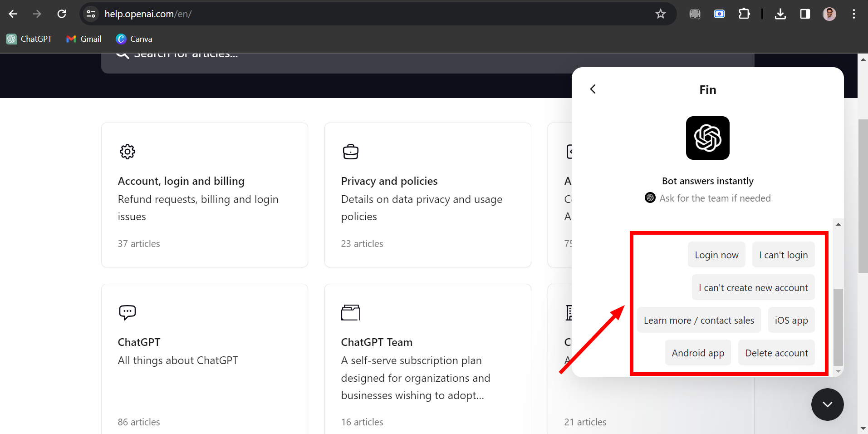Click the Fin chat panel scrollbar thumb

(839, 327)
